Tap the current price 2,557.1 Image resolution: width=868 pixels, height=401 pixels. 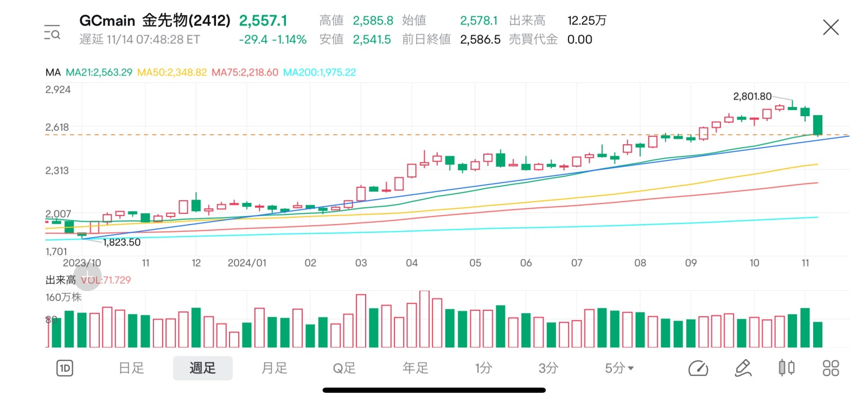[263, 21]
